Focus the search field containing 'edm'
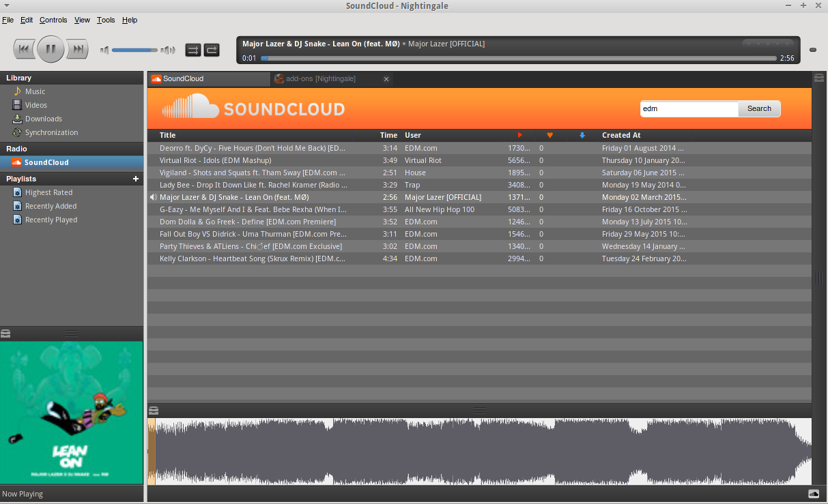Viewport: 828px width, 504px height. 689,108
